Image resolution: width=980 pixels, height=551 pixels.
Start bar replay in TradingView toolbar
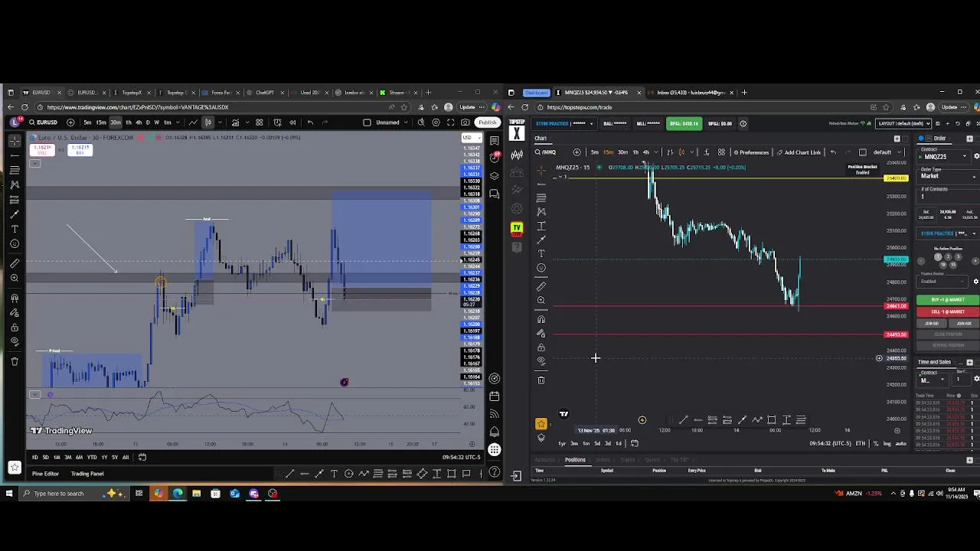292,122
